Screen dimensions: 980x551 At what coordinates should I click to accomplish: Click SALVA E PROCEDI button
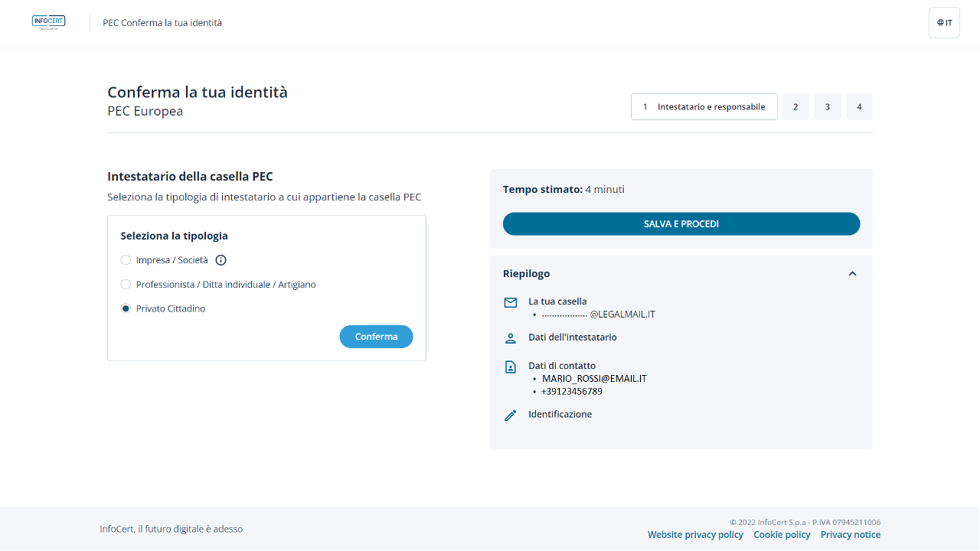[x=681, y=224]
